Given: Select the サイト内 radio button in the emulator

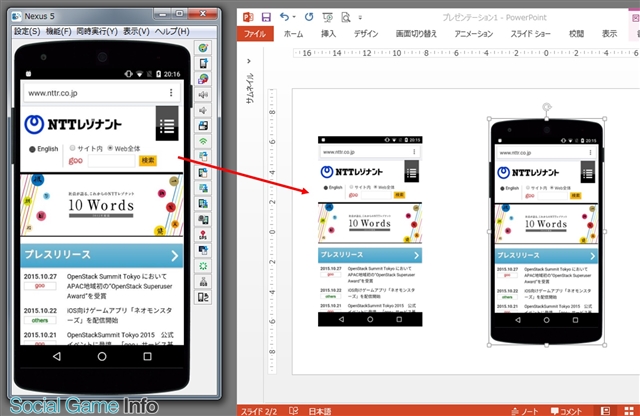Looking at the screenshot, I should [73, 148].
